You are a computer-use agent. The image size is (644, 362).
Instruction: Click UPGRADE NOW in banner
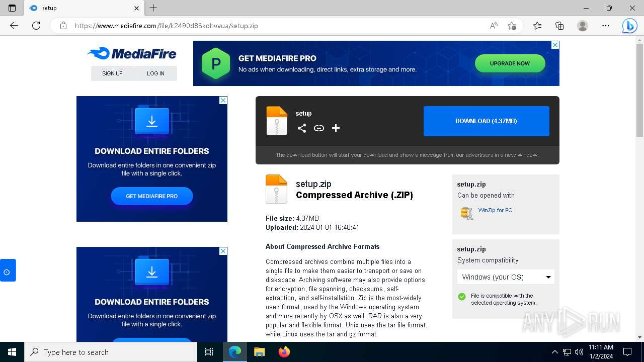tap(510, 63)
